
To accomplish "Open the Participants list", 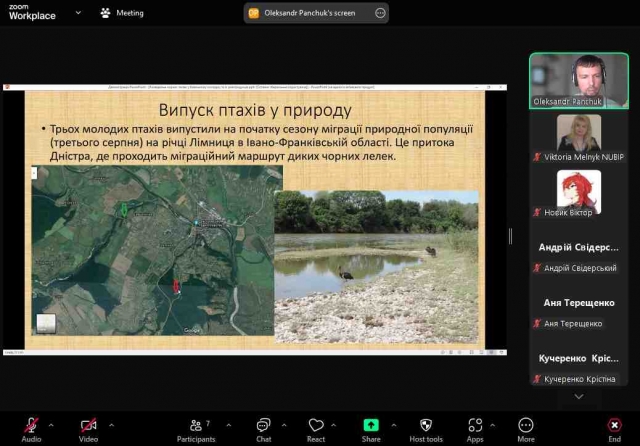I will 196,426.
